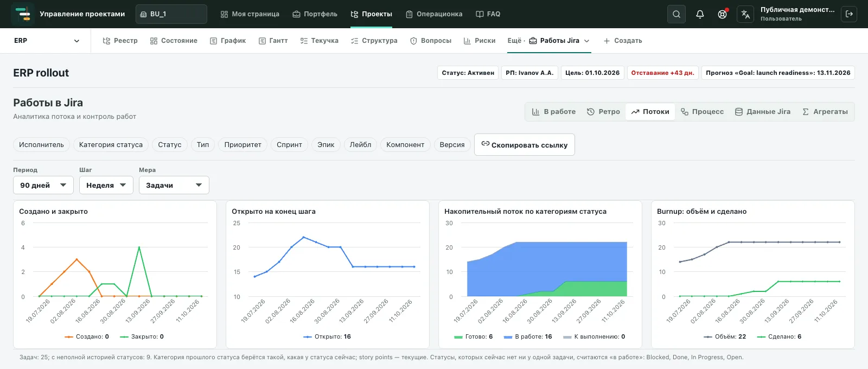Open the FAQ page
This screenshot has width=868, height=369.
[488, 14]
